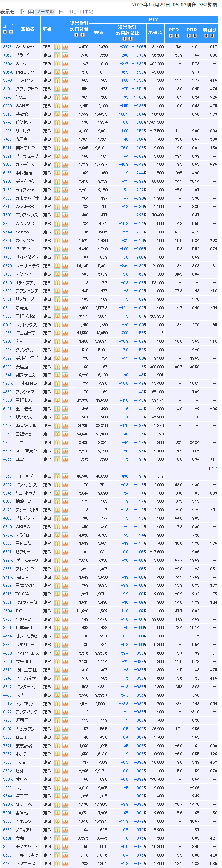This screenshot has width=222, height=868.
Task: Open book icon for リベルタ row
Action: [57, 131]
